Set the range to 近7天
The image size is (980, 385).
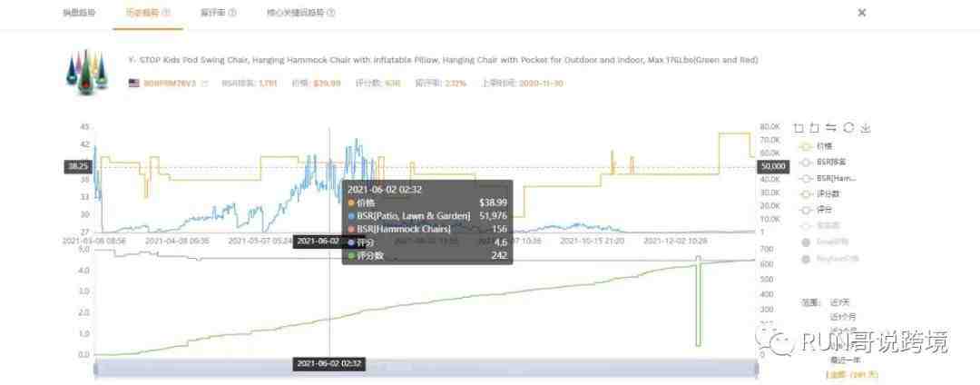click(x=840, y=301)
